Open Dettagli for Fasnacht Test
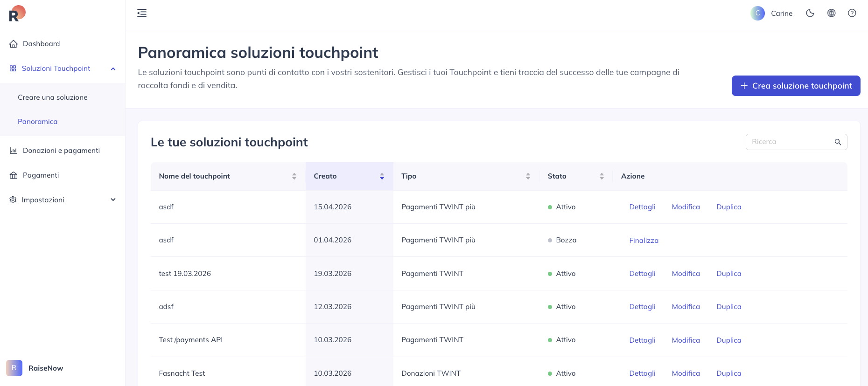This screenshot has height=386, width=868. point(642,373)
